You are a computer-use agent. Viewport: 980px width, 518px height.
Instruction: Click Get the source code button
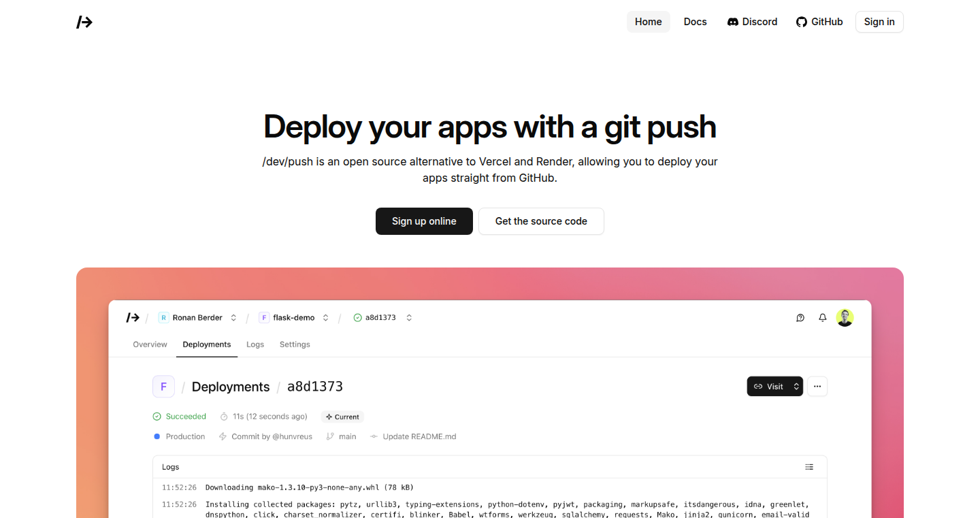tap(541, 221)
